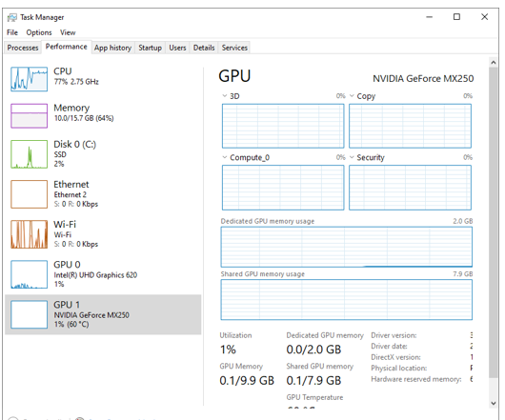The width and height of the screenshot is (505, 420).
Task: Select the CPU usage graph thumbnail
Action: point(29,79)
